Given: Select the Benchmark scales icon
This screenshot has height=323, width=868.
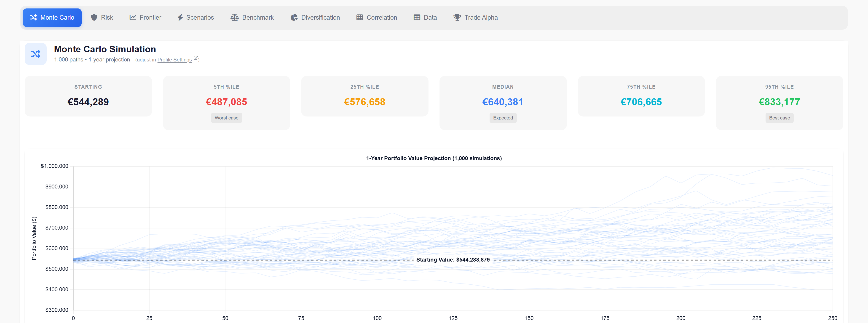Looking at the screenshot, I should coord(235,17).
